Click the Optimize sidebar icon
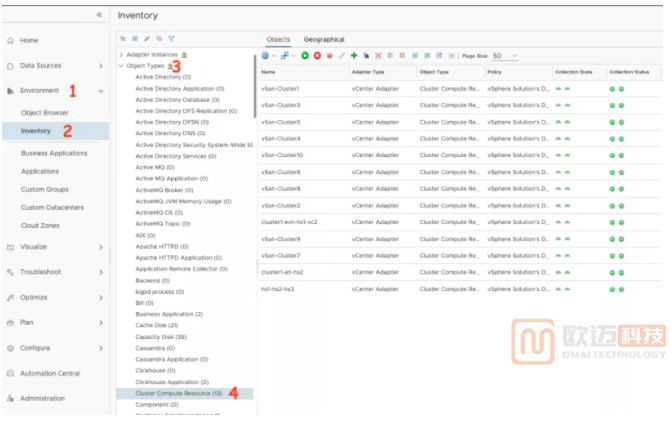669x421 pixels. click(10, 298)
